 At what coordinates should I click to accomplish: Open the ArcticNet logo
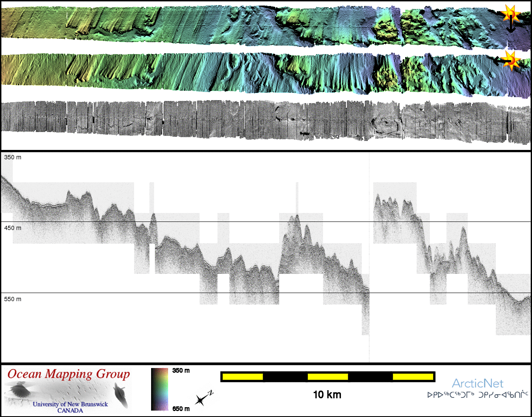point(478,383)
